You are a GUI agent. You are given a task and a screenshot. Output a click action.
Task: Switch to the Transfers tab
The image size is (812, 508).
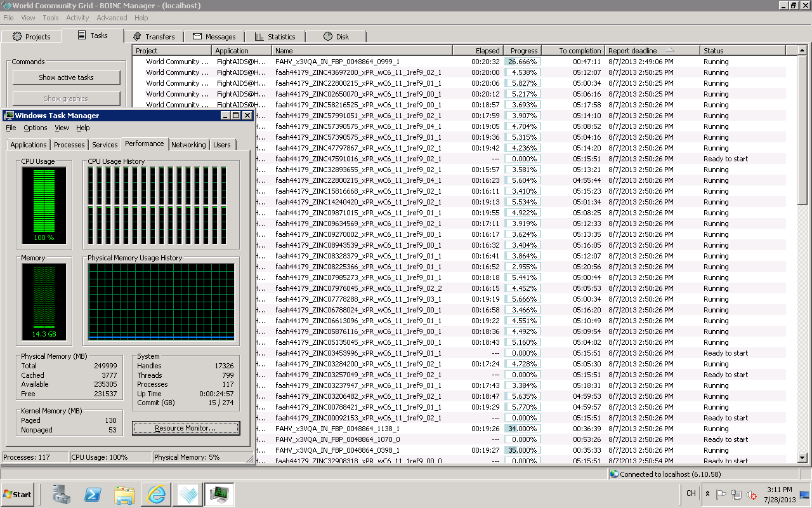tap(153, 37)
